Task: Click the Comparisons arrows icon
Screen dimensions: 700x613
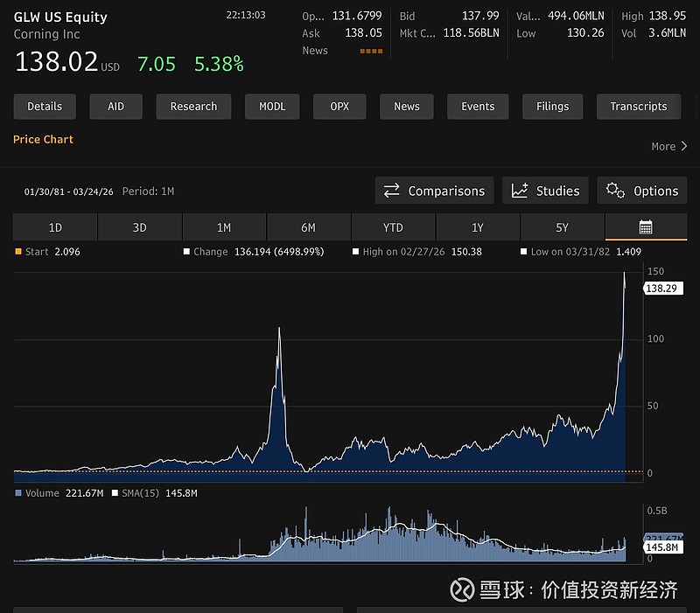Action: coord(392,191)
